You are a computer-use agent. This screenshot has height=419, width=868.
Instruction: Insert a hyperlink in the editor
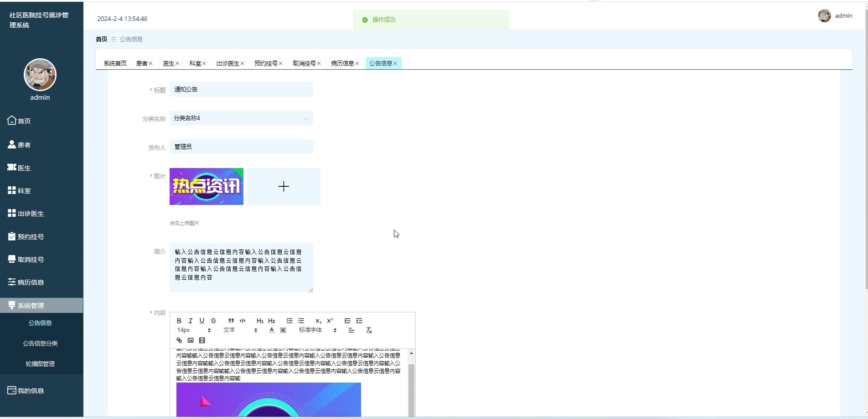coord(179,340)
